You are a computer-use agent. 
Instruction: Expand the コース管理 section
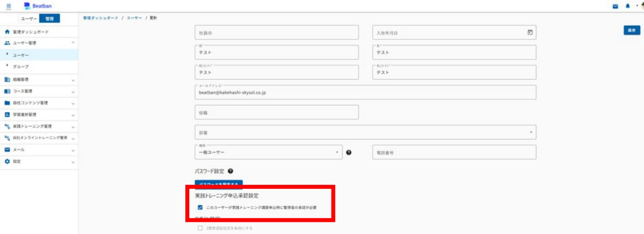(x=73, y=92)
